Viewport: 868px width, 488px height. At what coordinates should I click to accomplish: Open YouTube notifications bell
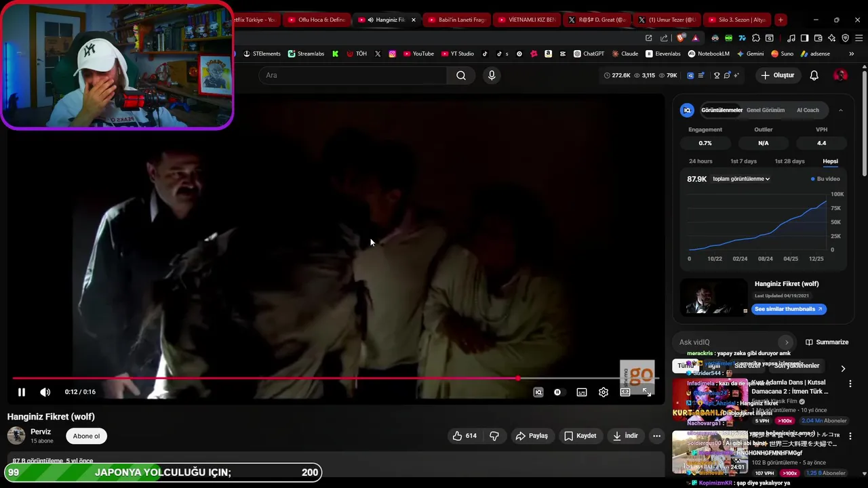point(814,75)
